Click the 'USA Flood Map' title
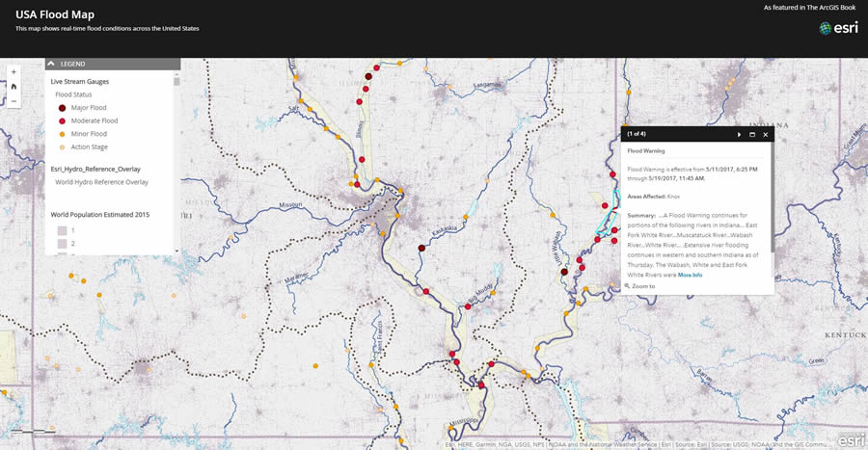 click(55, 14)
